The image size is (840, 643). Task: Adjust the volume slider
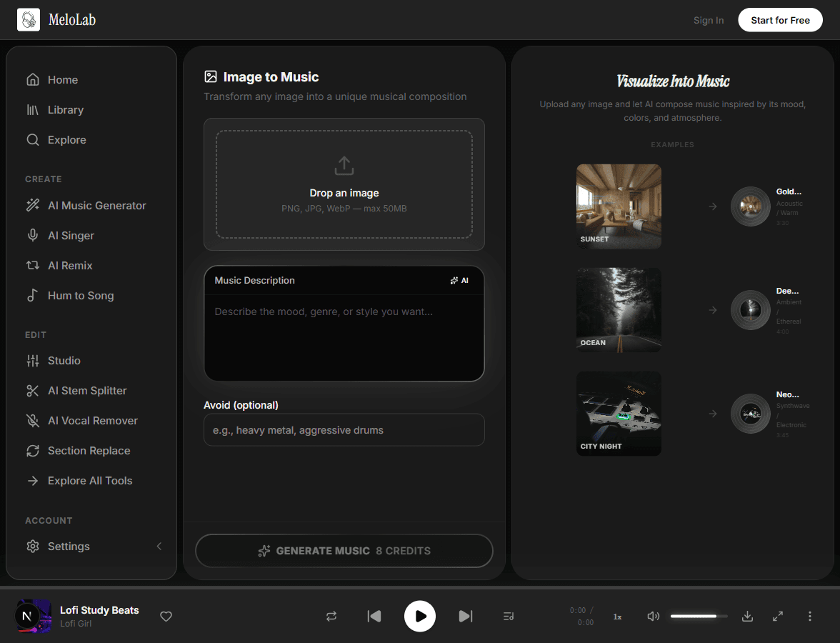699,616
